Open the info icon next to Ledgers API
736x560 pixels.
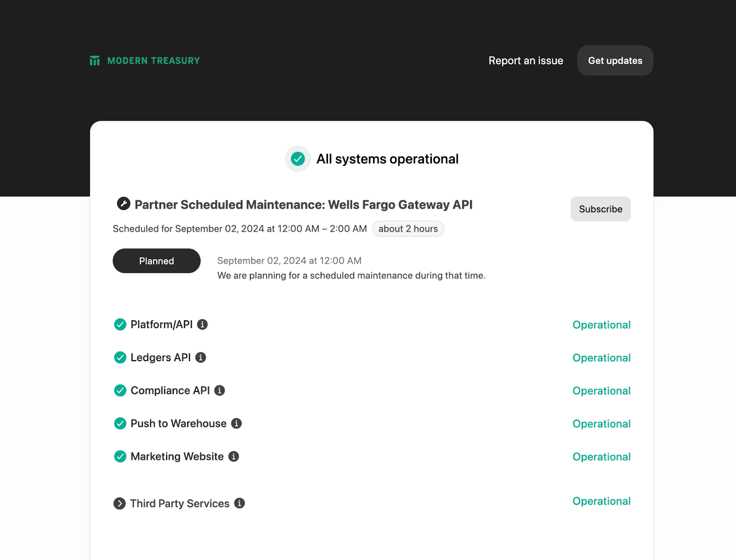[x=201, y=357]
